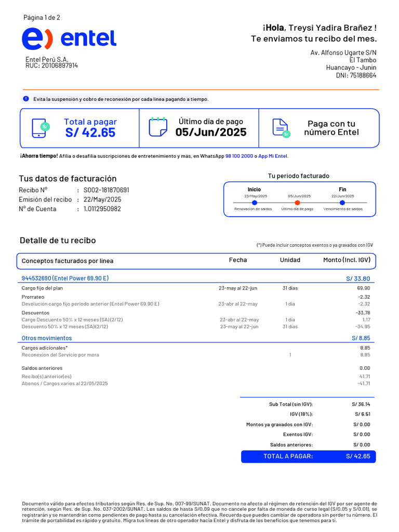Image resolution: width=399 pixels, height=532 pixels.
Task: Open the WhatsApp number 98 100 2000 link
Action: pyautogui.click(x=239, y=156)
